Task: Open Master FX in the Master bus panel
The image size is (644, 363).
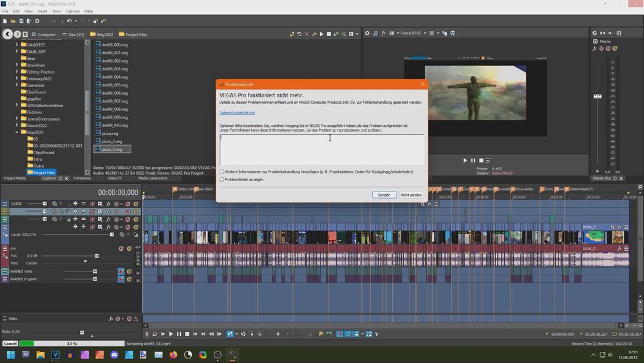Action: coord(594,48)
